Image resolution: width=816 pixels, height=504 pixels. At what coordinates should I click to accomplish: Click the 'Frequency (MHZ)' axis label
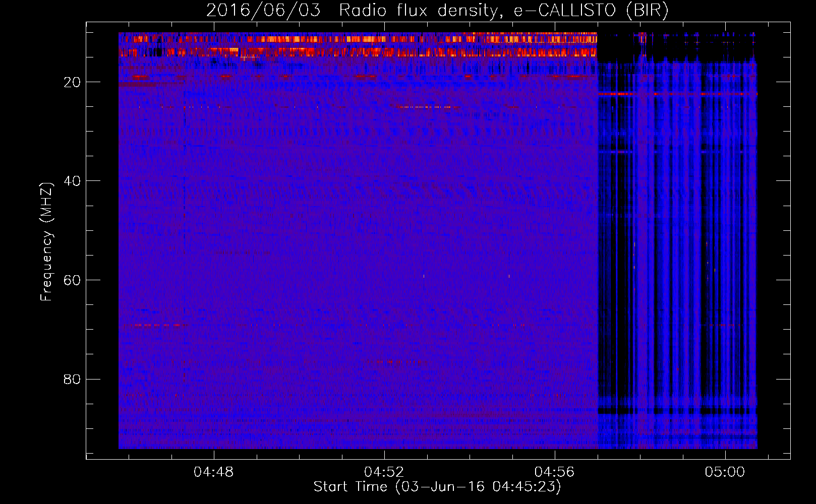click(46, 242)
